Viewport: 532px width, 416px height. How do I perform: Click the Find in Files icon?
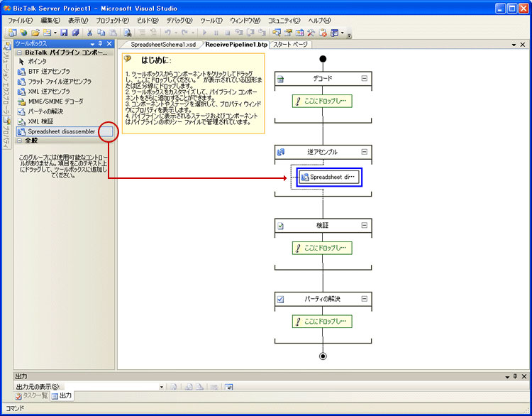[128, 33]
